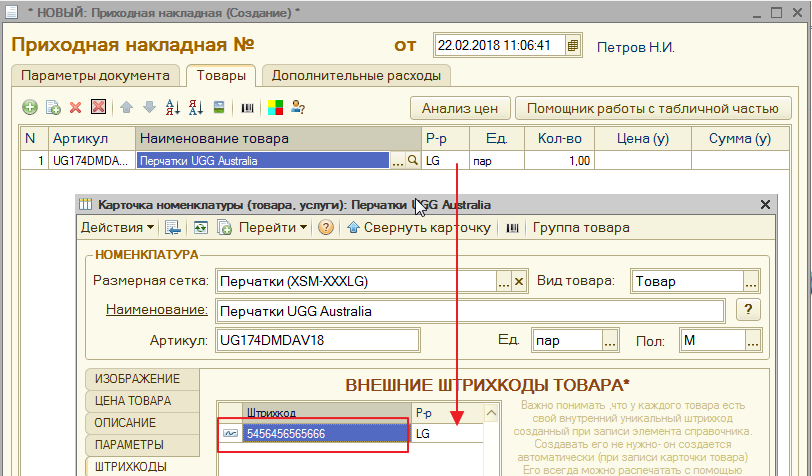Switch to the Товары tab
This screenshot has height=476, width=812.
coord(221,76)
